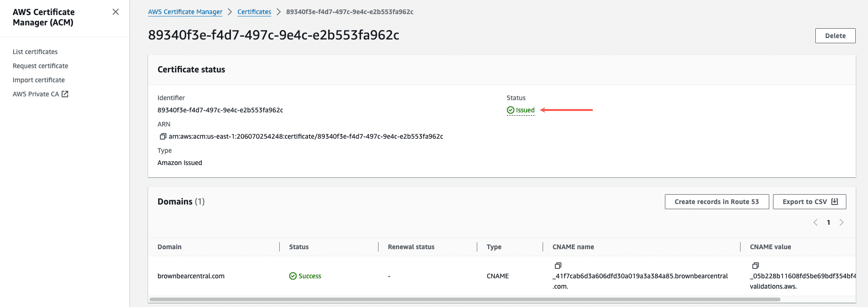This screenshot has height=307, width=868.
Task: Open Request certificate in sidebar
Action: click(40, 66)
